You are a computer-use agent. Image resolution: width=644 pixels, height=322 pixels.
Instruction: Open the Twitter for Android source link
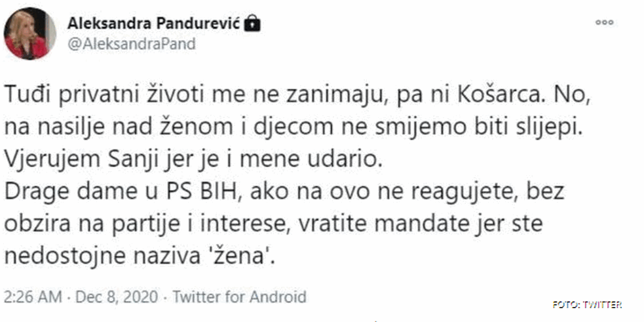click(x=239, y=296)
